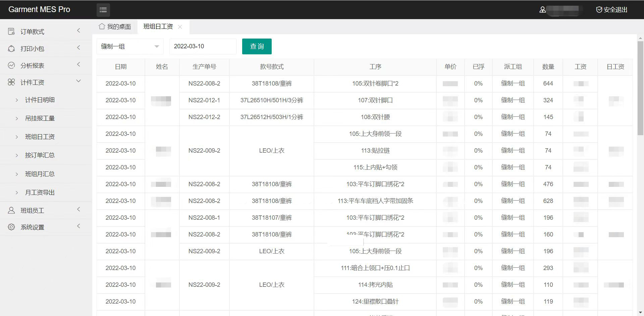Click the 38T18107/童裤 style cell

point(272,218)
